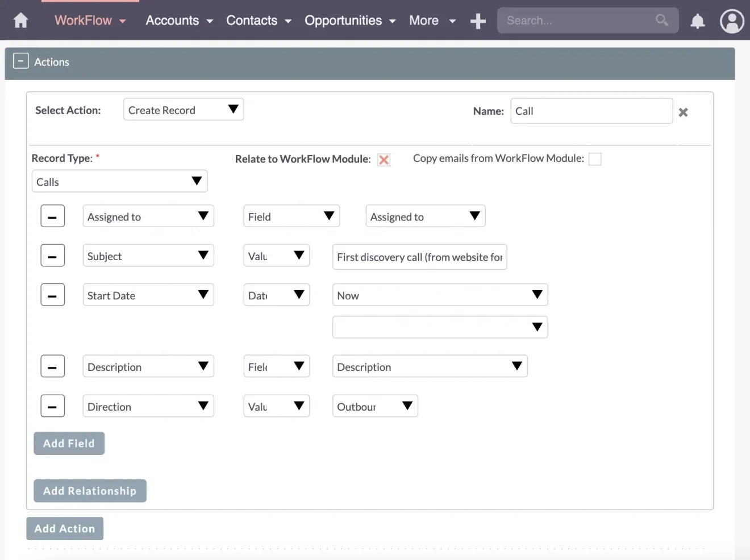Collapse the Actions panel
The image size is (750, 560).
point(20,60)
